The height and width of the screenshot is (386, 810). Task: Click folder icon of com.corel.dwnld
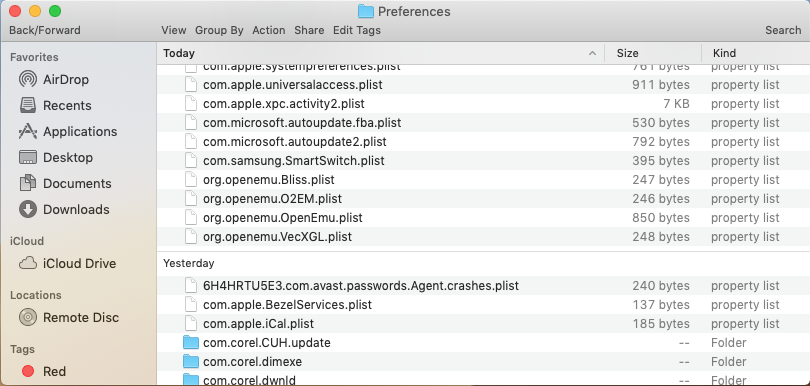pyautogui.click(x=191, y=380)
